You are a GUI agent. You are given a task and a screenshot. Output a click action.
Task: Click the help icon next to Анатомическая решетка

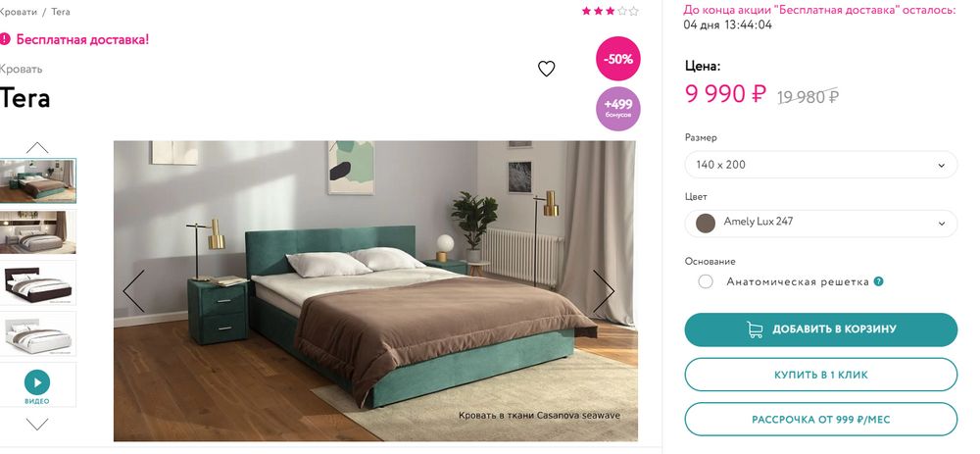click(x=879, y=282)
